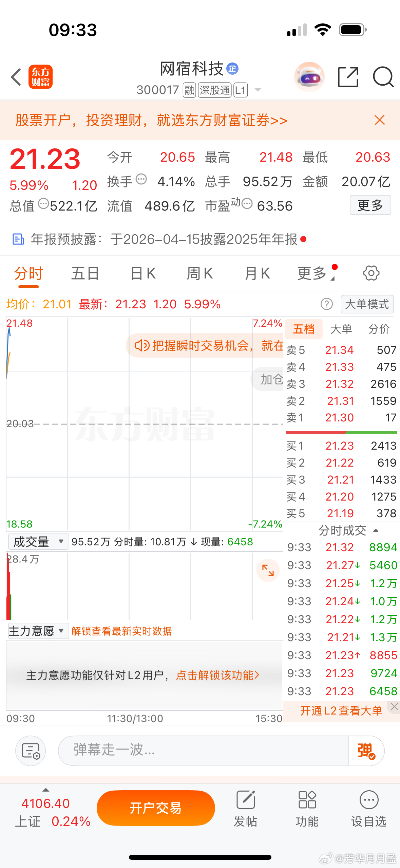The width and height of the screenshot is (400, 868).
Task: Expand stock code dropdown triangle
Action: pyautogui.click(x=258, y=90)
